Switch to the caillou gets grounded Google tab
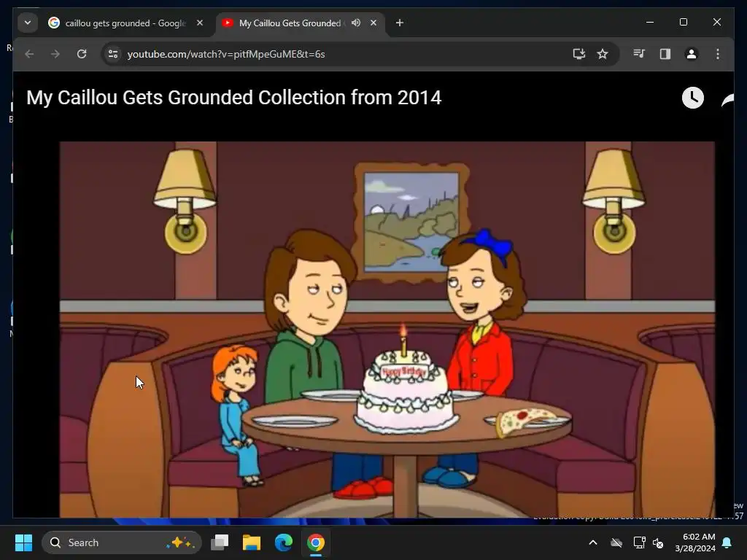This screenshot has height=560, width=747. point(125,23)
